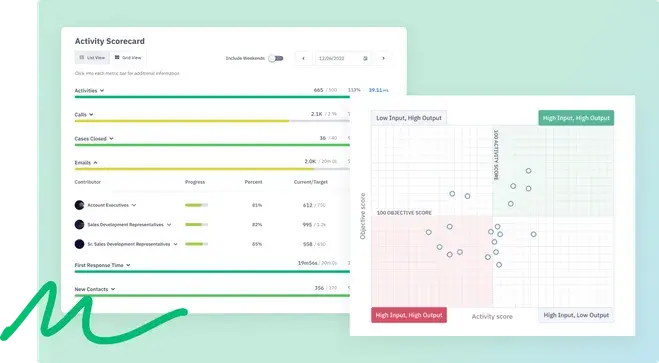
Task: Click the 612 value for Account Executives
Action: click(x=308, y=205)
